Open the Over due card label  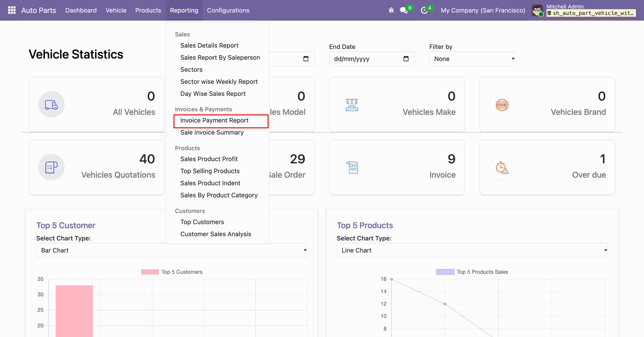coord(589,175)
